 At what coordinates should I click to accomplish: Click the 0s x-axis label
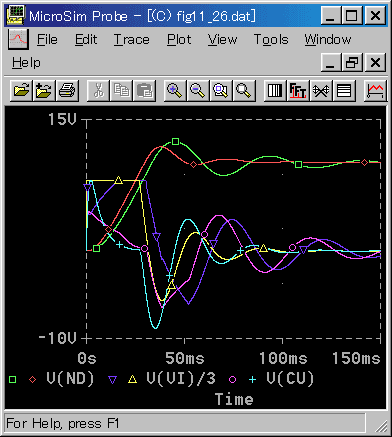[x=87, y=358]
